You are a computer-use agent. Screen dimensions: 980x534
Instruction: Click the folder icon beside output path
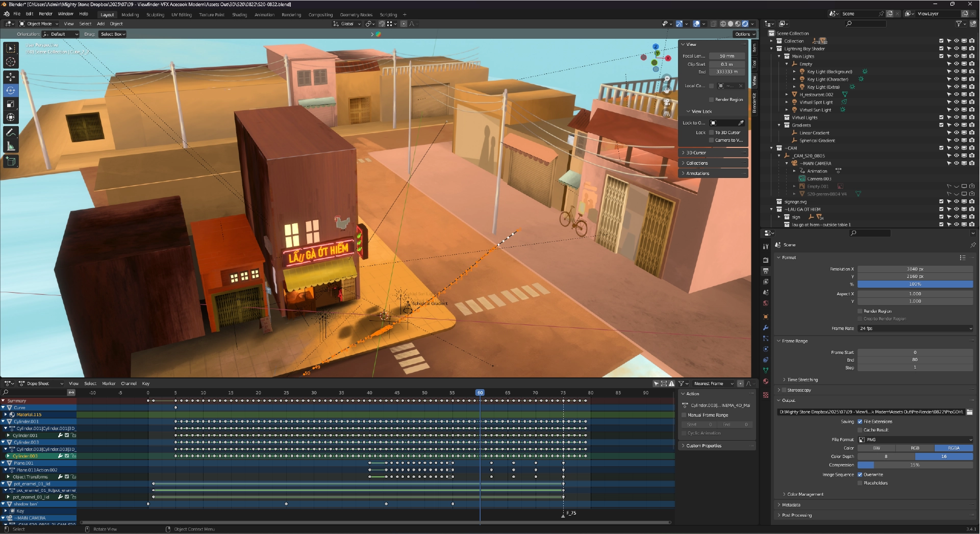point(969,412)
